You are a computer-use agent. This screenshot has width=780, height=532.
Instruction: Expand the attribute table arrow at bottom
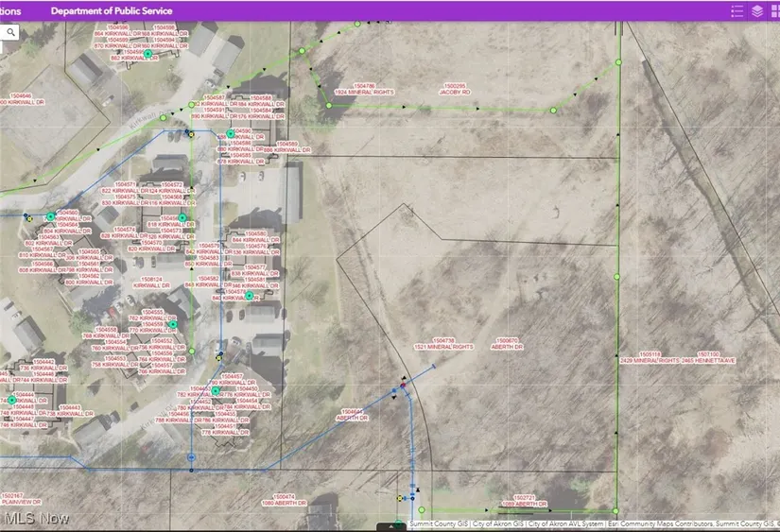click(390, 526)
